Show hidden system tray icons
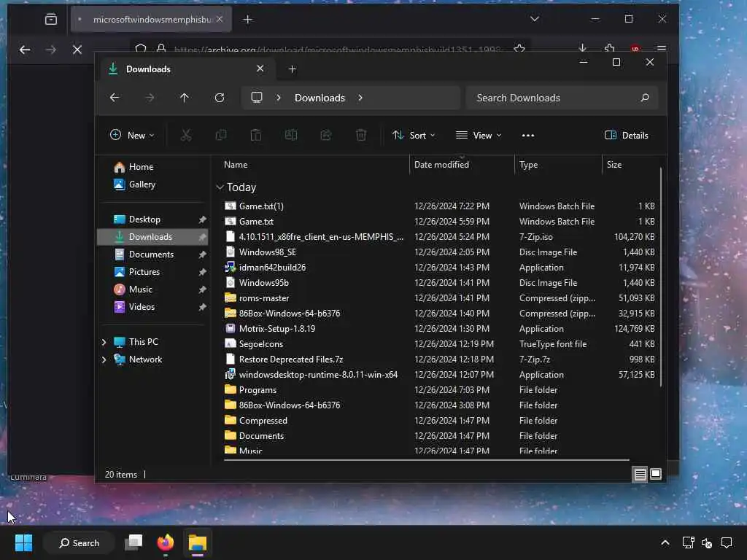Image resolution: width=747 pixels, height=560 pixels. coord(665,542)
